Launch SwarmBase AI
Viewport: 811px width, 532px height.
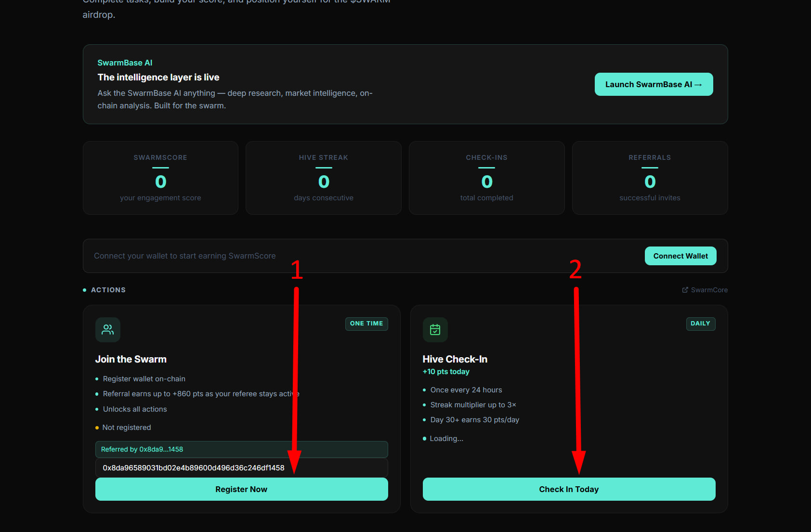click(x=654, y=84)
